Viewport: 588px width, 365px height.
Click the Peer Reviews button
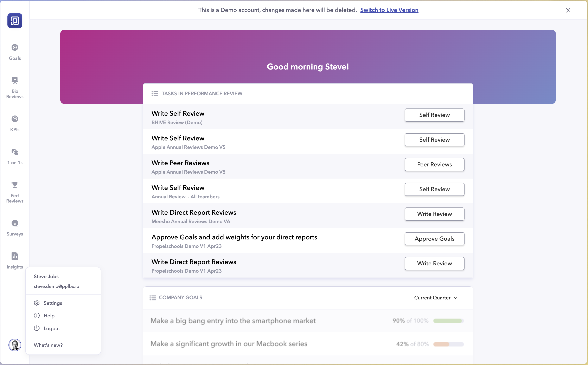435,165
